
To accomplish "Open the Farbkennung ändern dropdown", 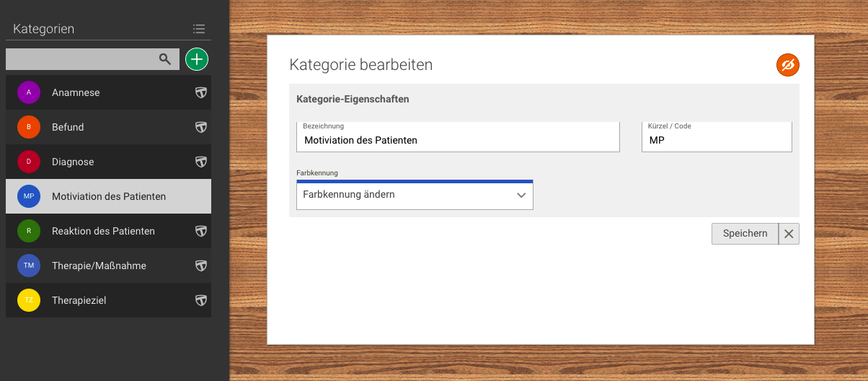I will (415, 195).
